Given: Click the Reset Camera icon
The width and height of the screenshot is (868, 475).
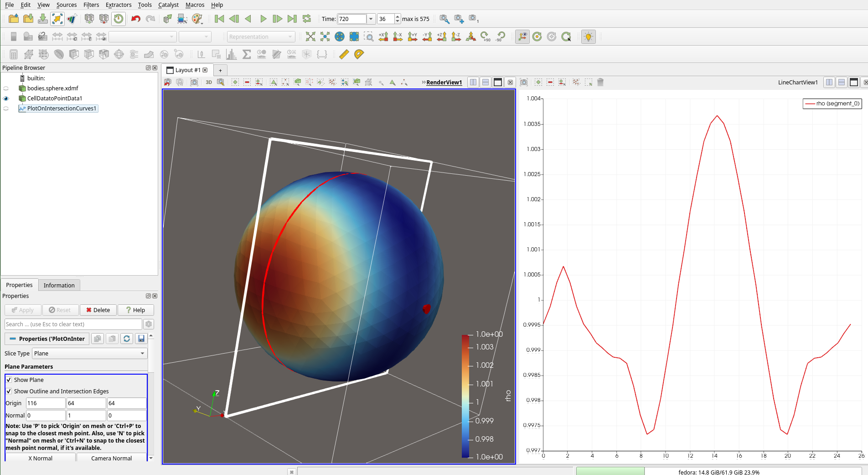Looking at the screenshot, I should coord(310,37).
